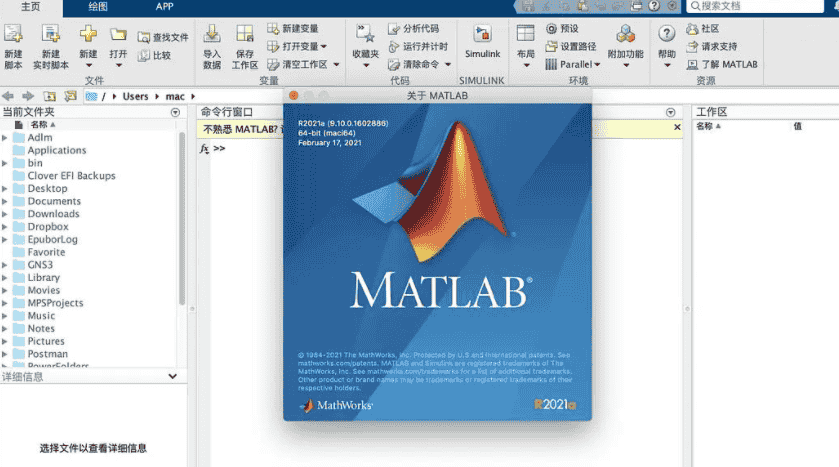Close the About MATLAB dialog

293,95
